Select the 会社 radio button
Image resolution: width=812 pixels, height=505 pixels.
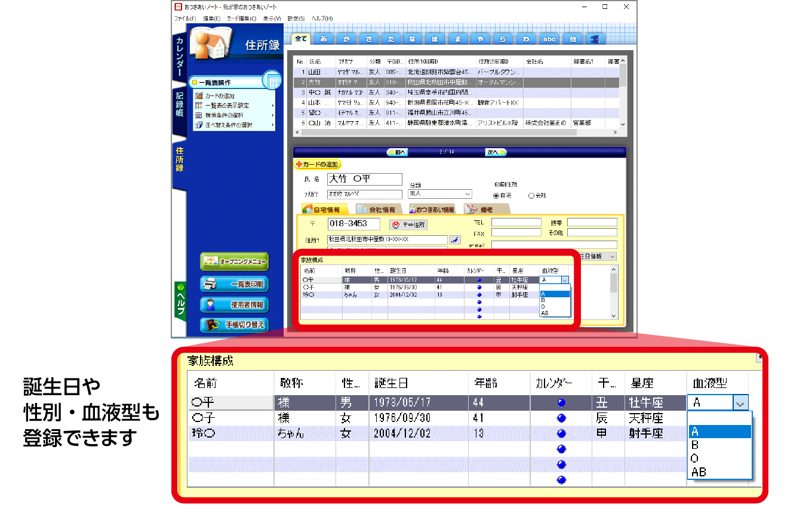click(531, 195)
